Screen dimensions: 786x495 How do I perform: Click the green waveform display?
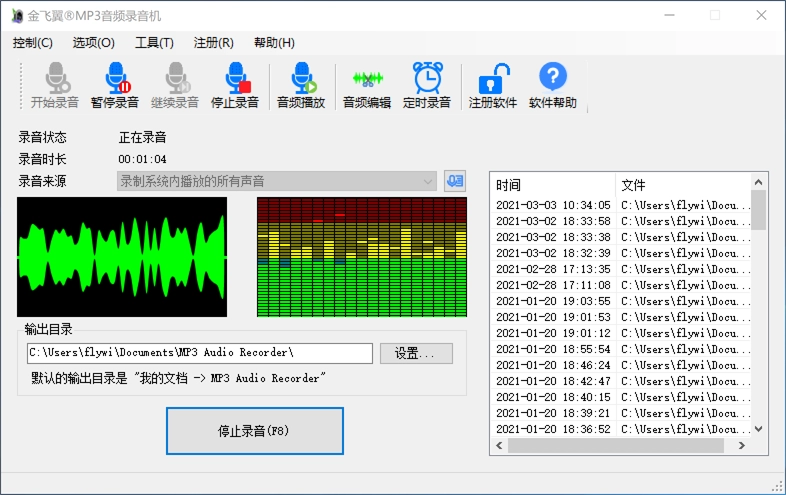[x=122, y=257]
